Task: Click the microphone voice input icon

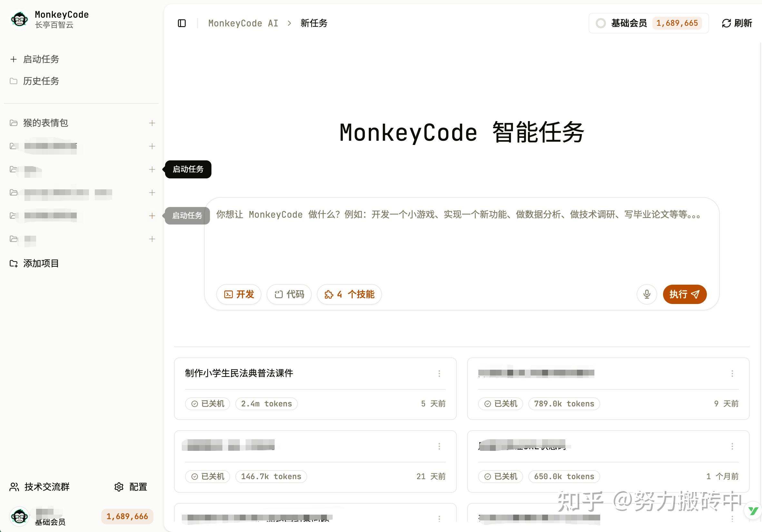Action: tap(647, 294)
